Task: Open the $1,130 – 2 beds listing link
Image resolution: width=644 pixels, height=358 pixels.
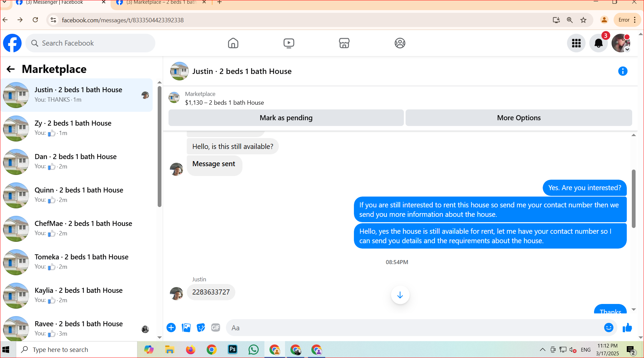Action: coord(224,103)
